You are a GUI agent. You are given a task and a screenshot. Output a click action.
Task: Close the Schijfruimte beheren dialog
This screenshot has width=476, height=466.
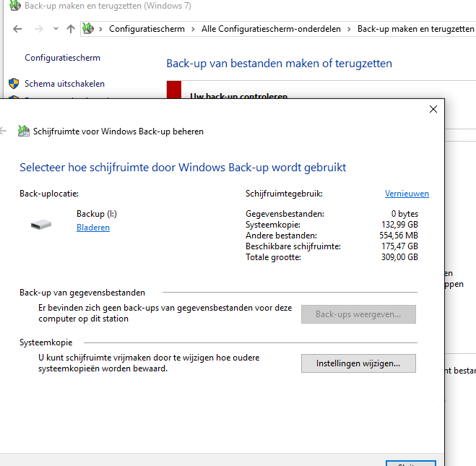pyautogui.click(x=433, y=109)
